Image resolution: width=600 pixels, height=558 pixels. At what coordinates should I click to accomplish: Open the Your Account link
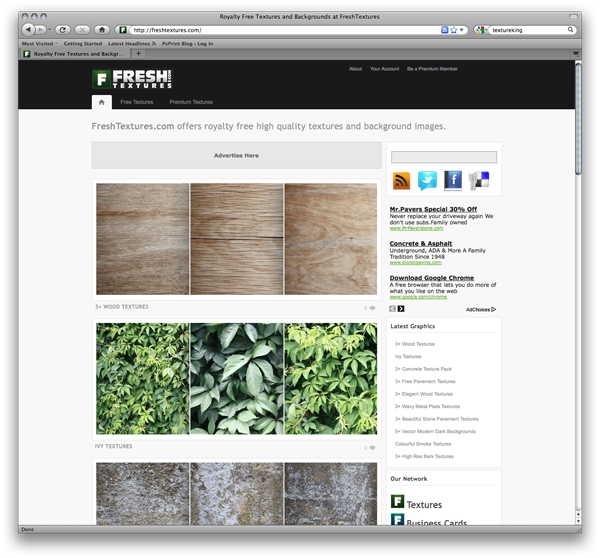pyautogui.click(x=384, y=69)
